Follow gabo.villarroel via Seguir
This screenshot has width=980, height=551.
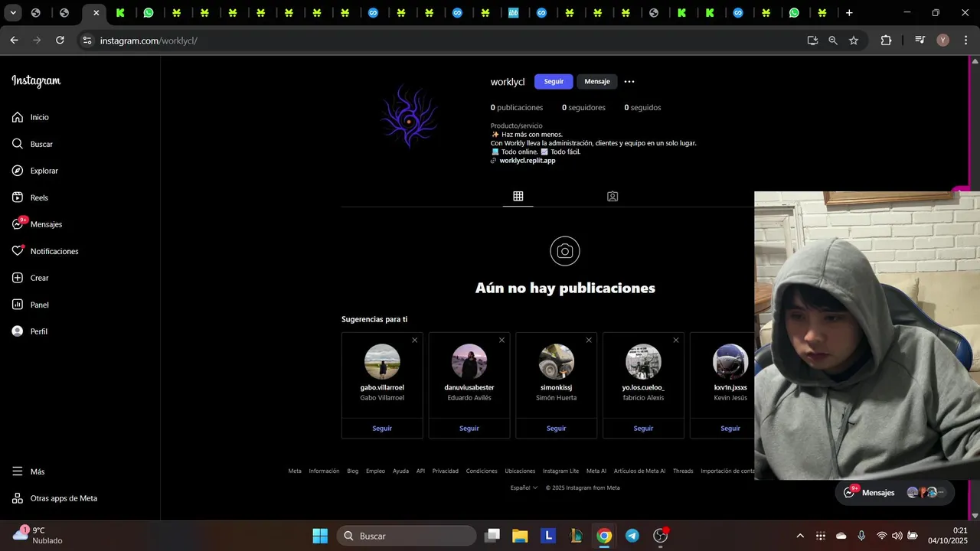click(x=382, y=429)
